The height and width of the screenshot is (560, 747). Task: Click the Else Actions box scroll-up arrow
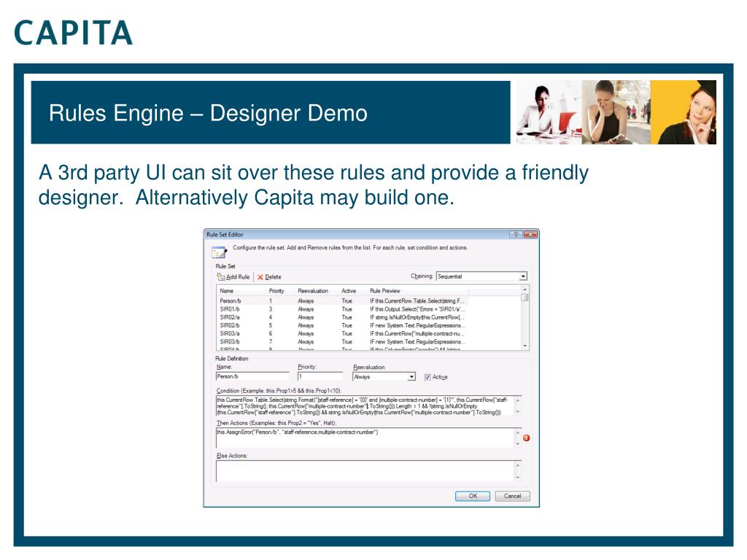pos(518,465)
